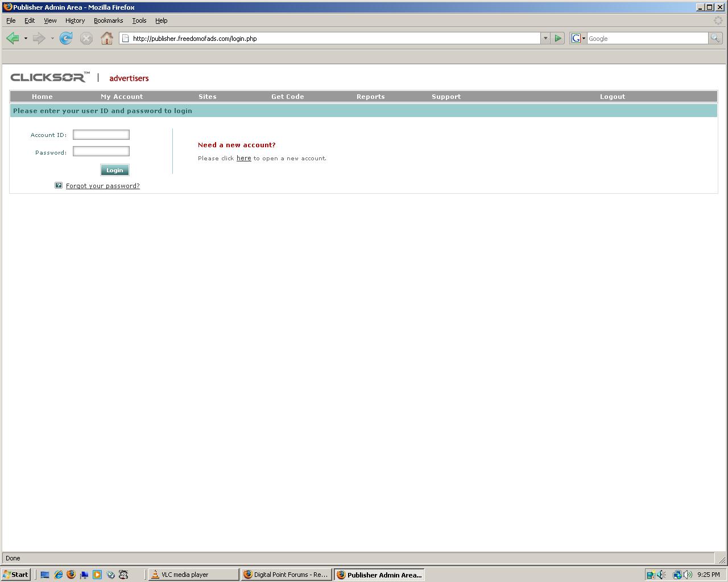Click Logout in the navigation bar
The height and width of the screenshot is (582, 728).
pyautogui.click(x=613, y=97)
